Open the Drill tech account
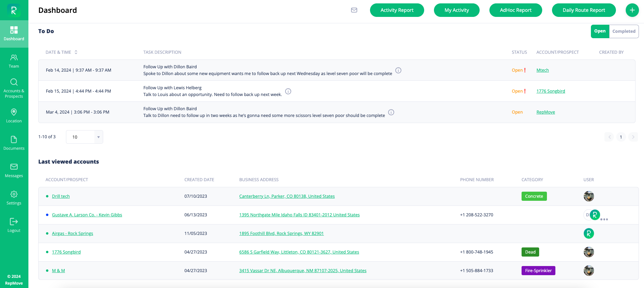This screenshot has height=288, width=644. pos(61,196)
